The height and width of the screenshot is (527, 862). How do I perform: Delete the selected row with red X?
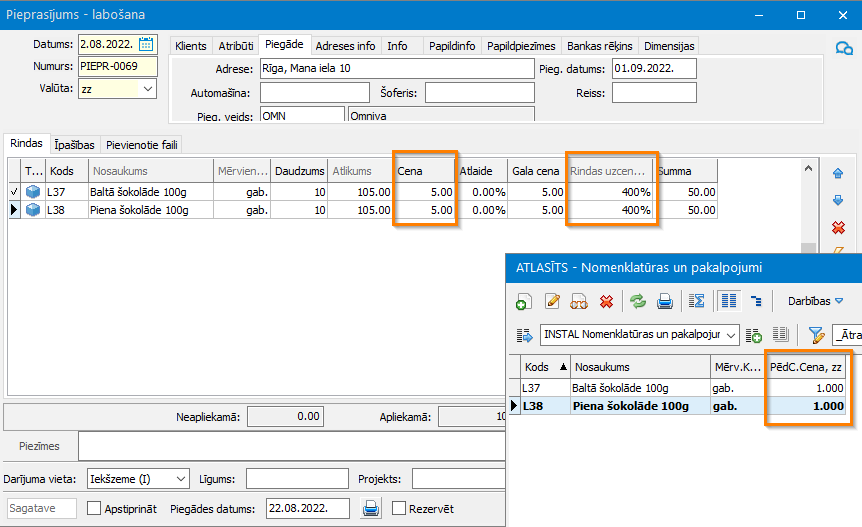(838, 227)
